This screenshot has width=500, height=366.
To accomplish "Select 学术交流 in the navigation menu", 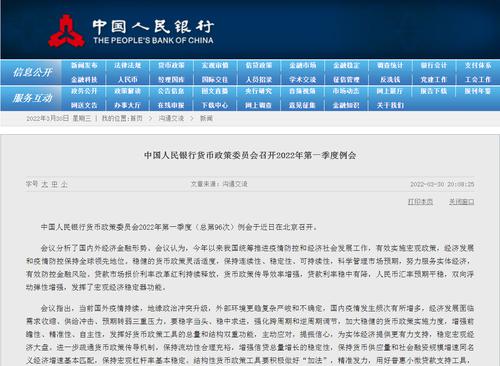I will [302, 79].
